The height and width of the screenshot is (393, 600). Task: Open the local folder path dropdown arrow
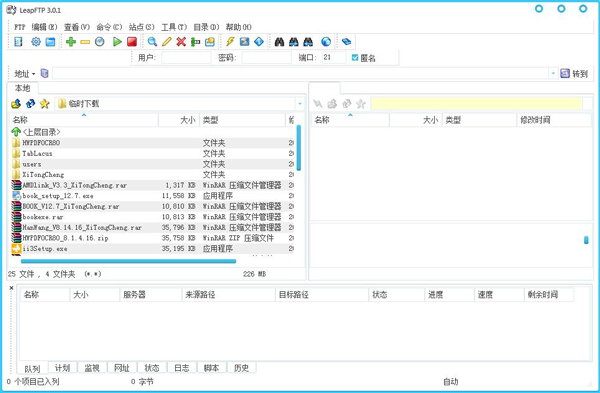click(300, 104)
